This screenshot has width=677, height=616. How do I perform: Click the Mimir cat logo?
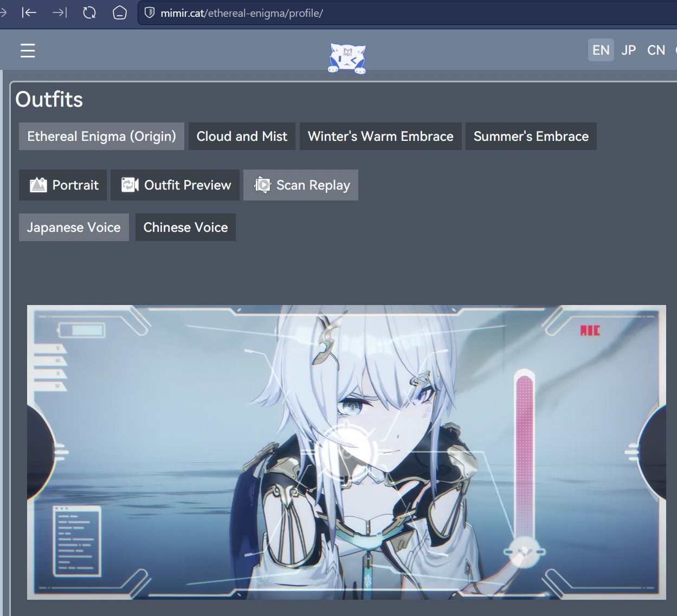[347, 58]
